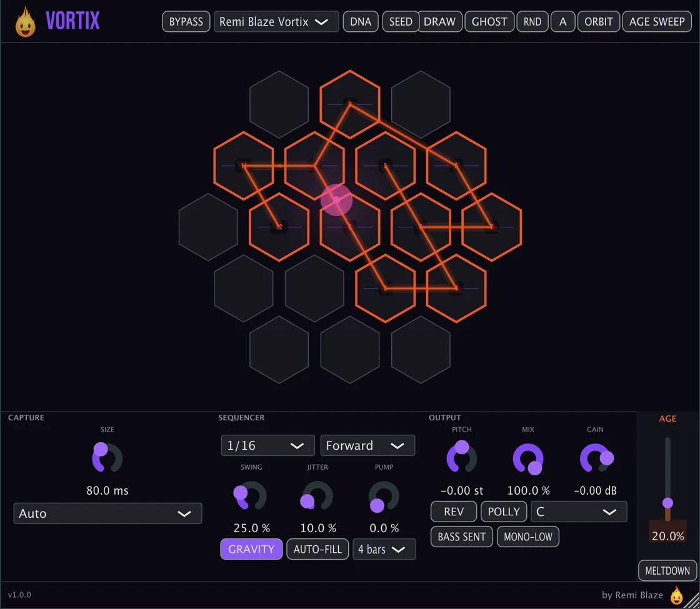This screenshot has width=700, height=609.
Task: Click the CAPTURE section label
Action: (x=26, y=418)
